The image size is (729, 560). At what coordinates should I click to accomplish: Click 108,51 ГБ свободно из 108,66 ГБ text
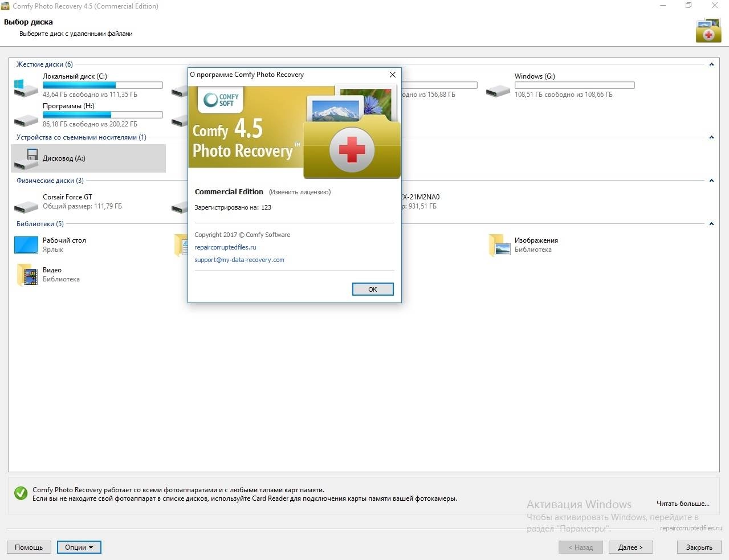coord(564,95)
